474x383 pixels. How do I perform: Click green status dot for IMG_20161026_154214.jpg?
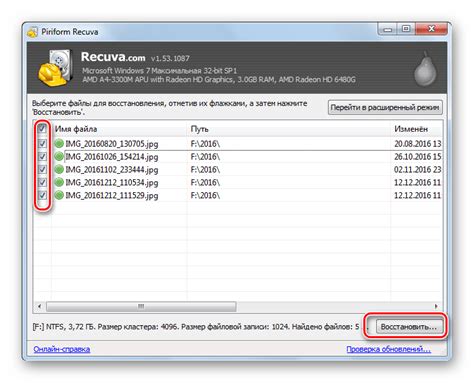(59, 157)
